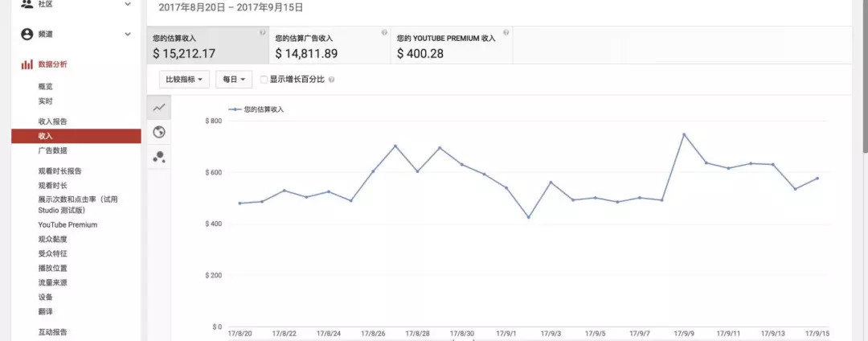Go to 观看时长 report in sidebar
The width and height of the screenshot is (868, 341).
(x=51, y=185)
